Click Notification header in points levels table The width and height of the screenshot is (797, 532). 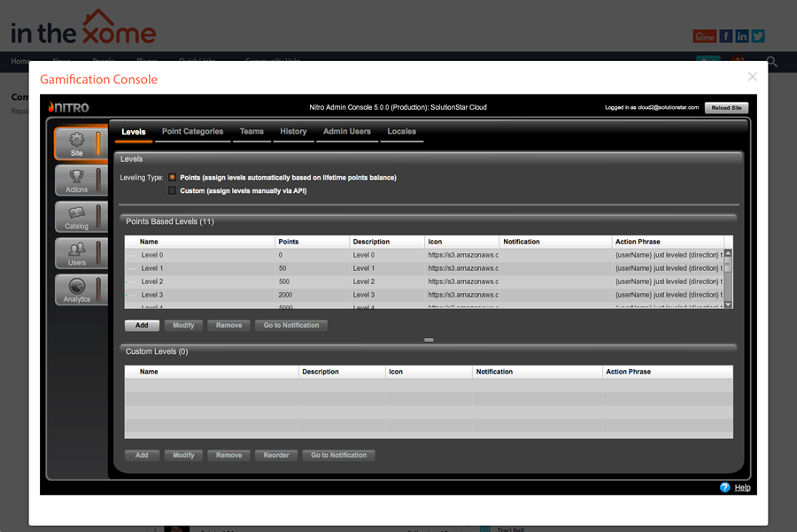coord(555,242)
